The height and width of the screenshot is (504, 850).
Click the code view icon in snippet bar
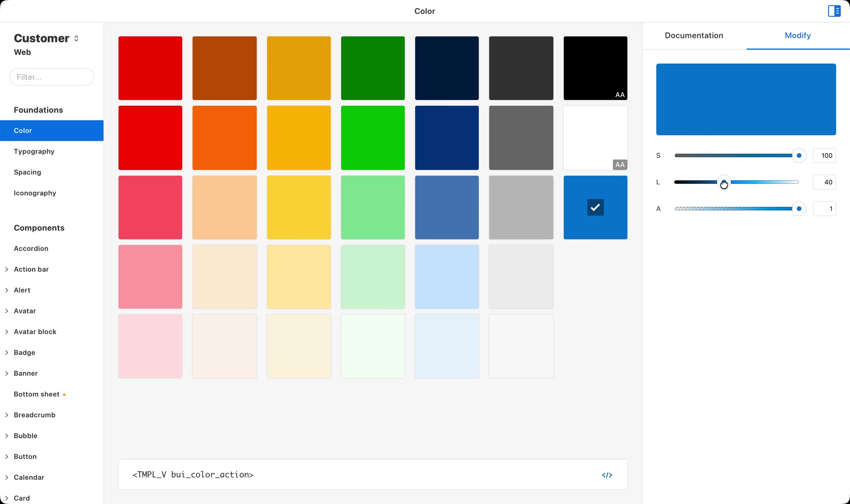(607, 475)
